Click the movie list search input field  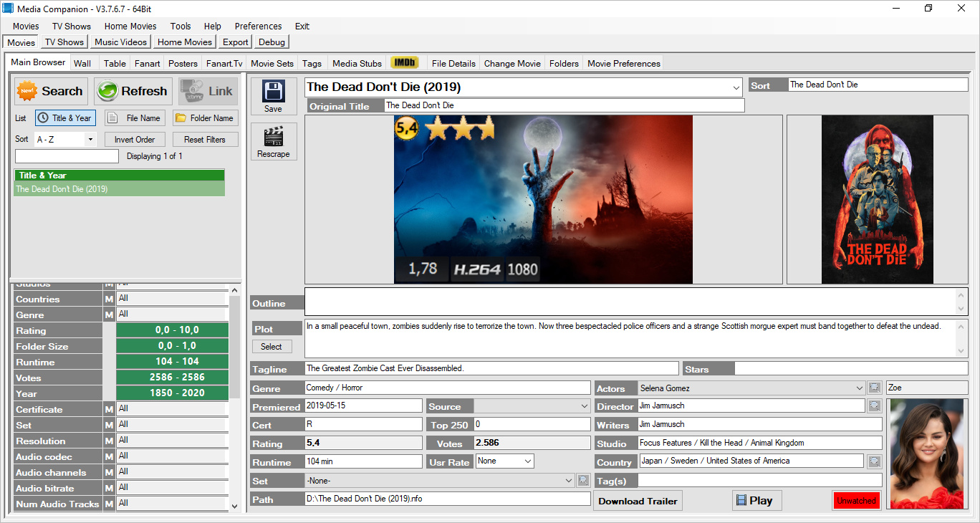[67, 156]
